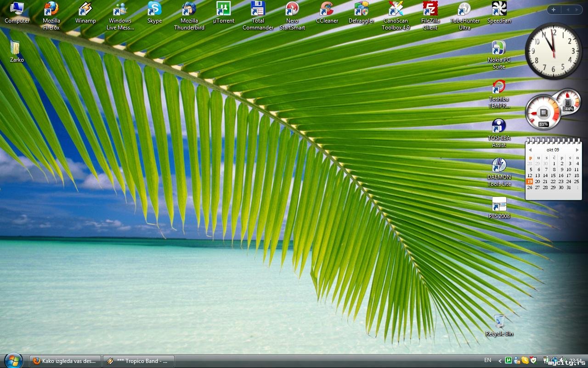Select date 25 in the calendar gadget
This screenshot has width=588, height=368.
click(x=577, y=181)
